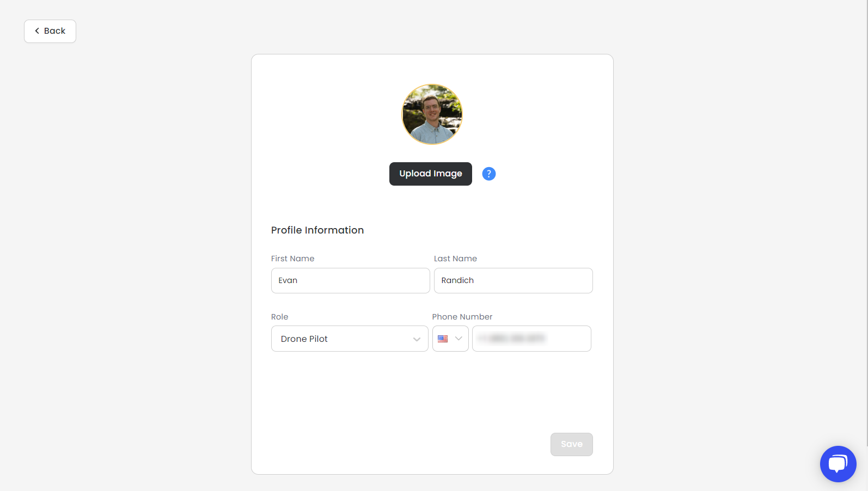Click the Role label text
The width and height of the screenshot is (868, 491).
280,317
